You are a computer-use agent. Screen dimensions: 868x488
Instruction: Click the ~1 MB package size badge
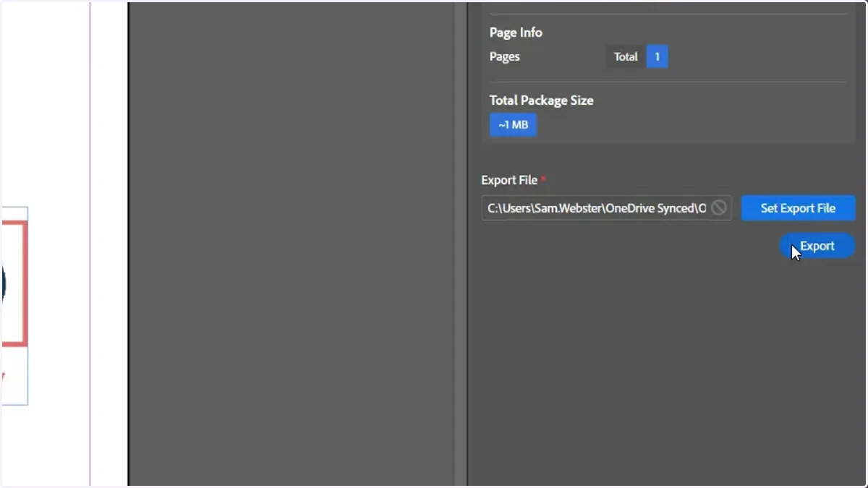point(513,125)
